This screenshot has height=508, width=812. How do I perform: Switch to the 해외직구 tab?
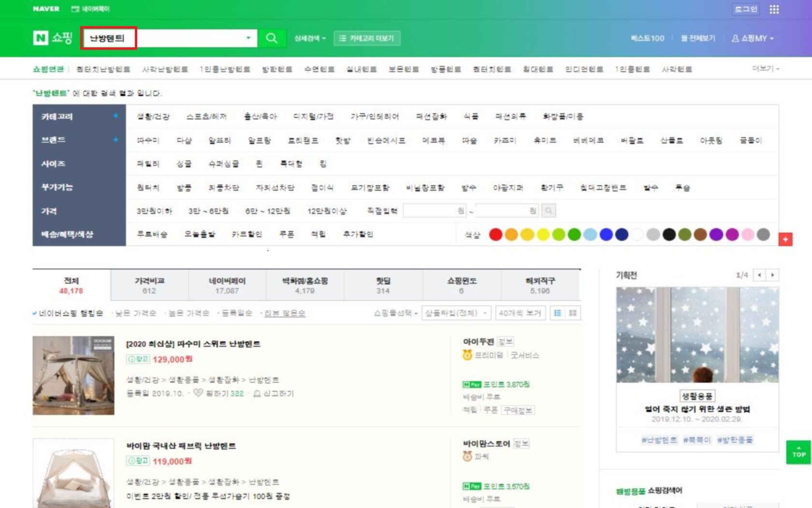[x=540, y=285]
